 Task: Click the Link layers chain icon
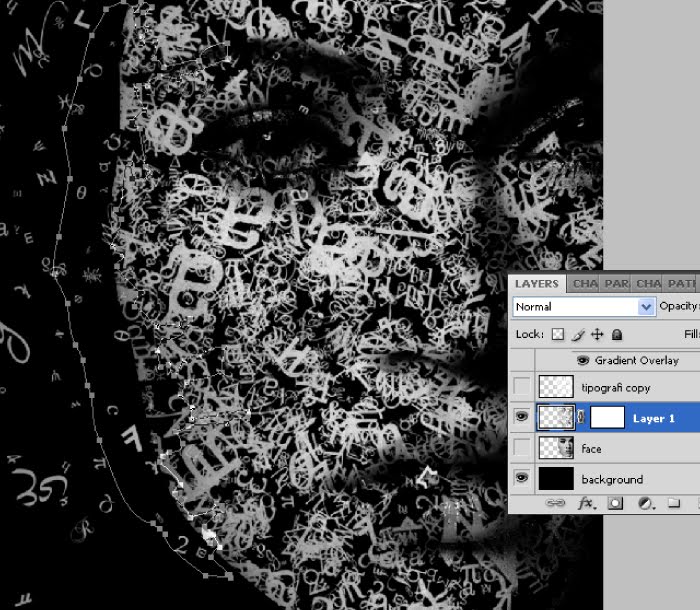(555, 503)
